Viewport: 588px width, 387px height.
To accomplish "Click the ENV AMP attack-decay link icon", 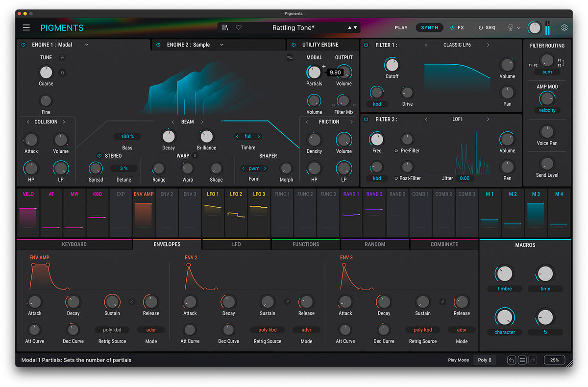I will click(132, 302).
